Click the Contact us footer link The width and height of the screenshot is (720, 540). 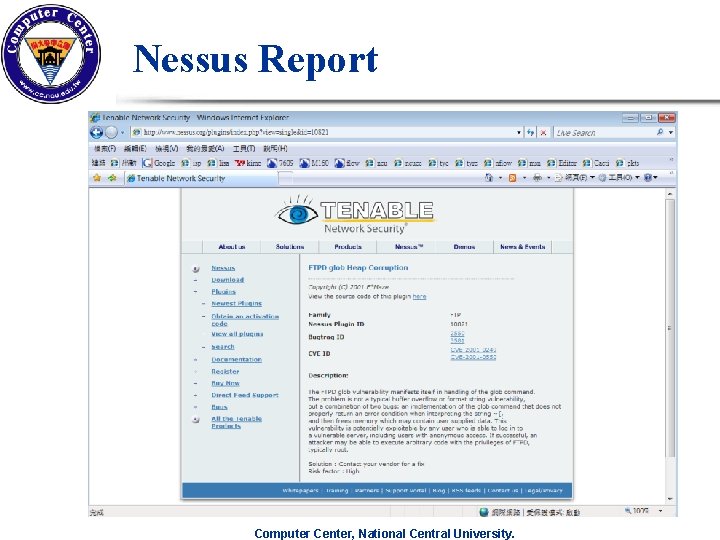pos(503,490)
